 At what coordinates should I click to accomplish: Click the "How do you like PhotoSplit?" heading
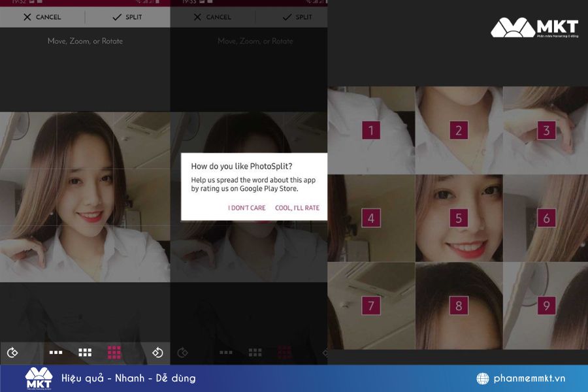[242, 166]
